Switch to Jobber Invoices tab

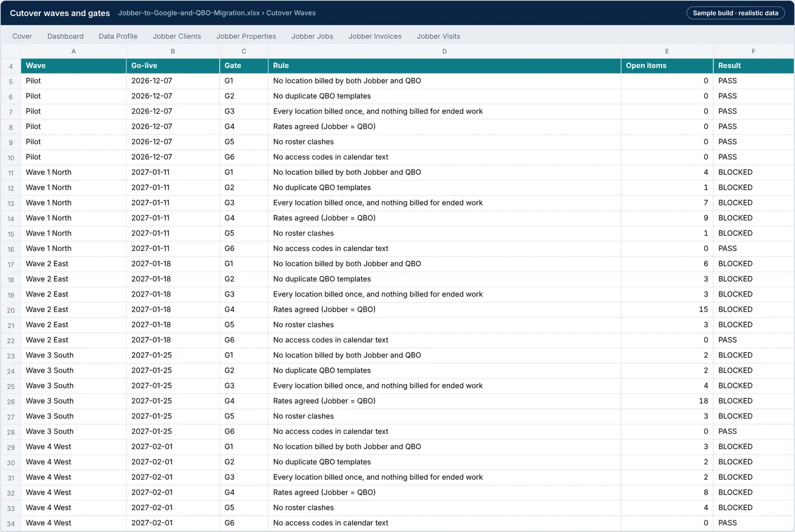tap(375, 36)
